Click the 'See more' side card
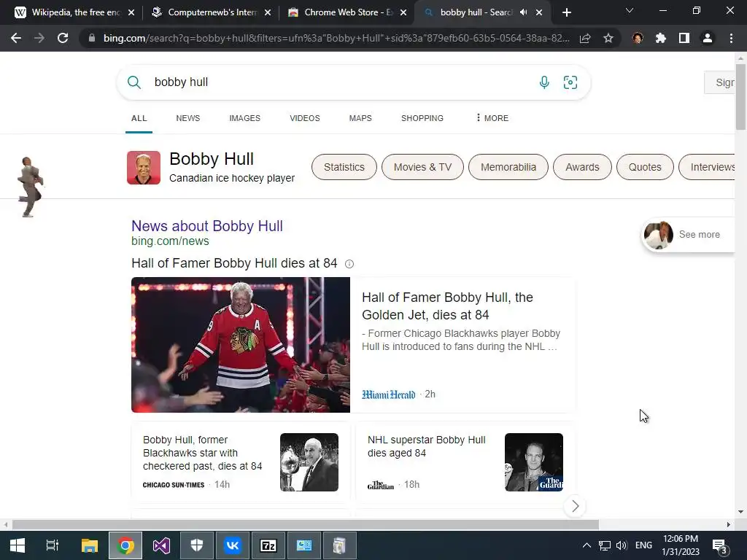 click(689, 234)
